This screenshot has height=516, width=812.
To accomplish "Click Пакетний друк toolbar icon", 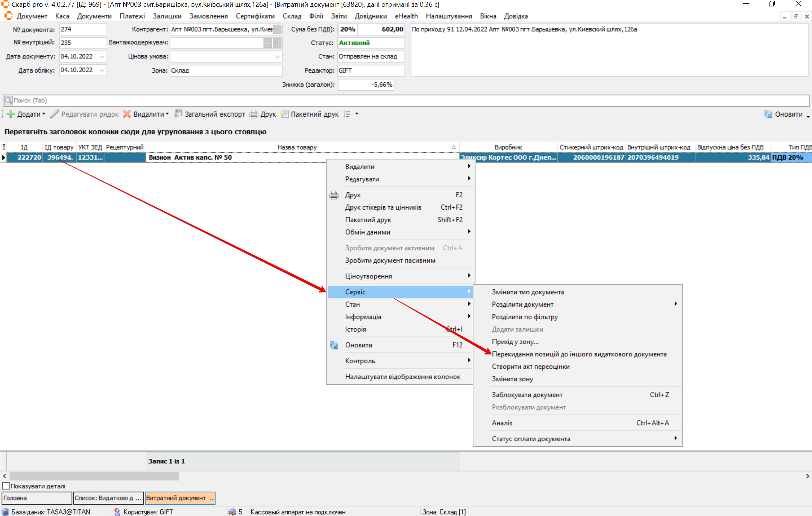I will coord(284,114).
